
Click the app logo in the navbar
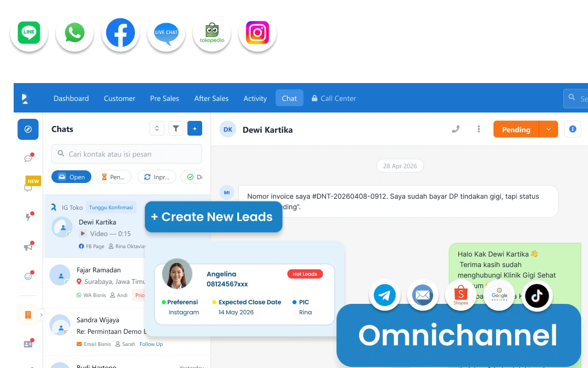pos(25,98)
